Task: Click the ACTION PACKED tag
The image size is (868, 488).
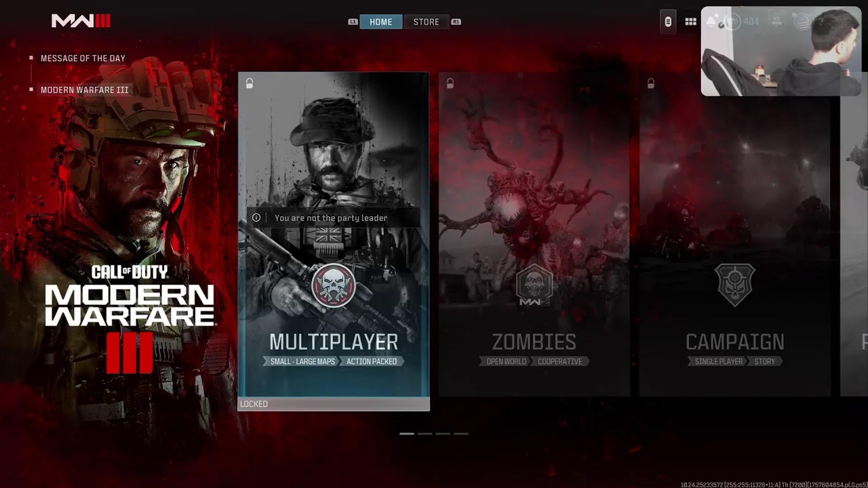Action: tap(372, 361)
